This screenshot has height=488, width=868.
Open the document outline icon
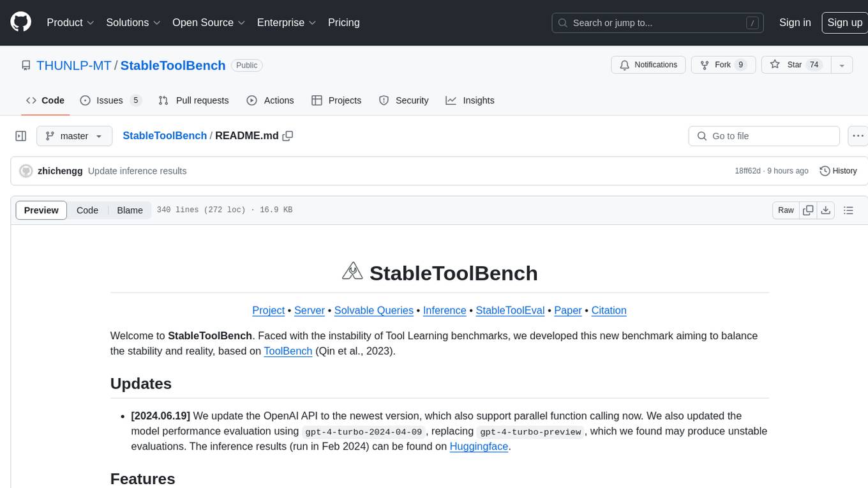pyautogui.click(x=848, y=210)
